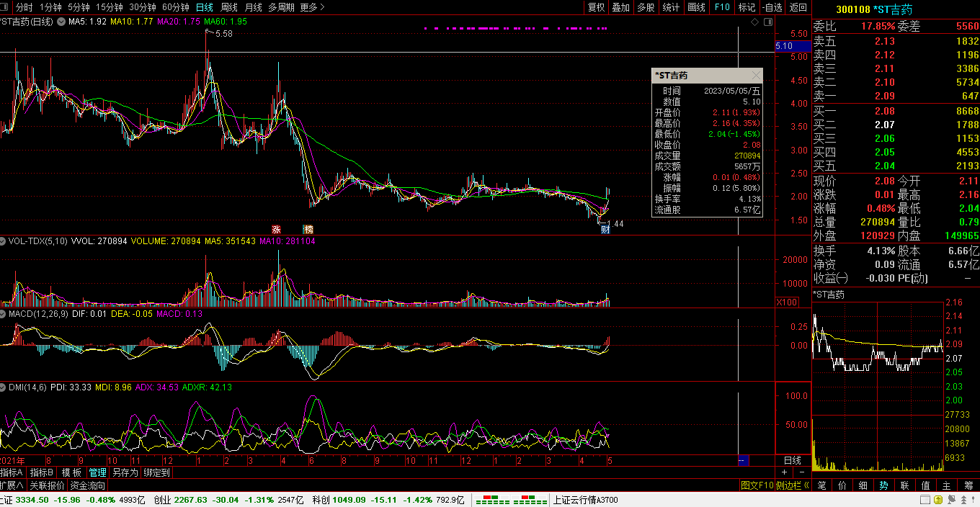This screenshot has height=507, width=980.
Task: Click the 300108 *ST吉药 stock title
Action: [x=874, y=9]
